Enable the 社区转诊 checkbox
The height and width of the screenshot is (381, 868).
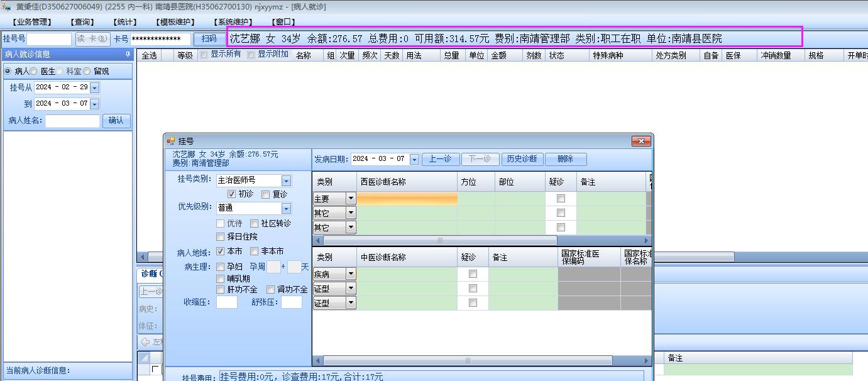click(x=254, y=223)
